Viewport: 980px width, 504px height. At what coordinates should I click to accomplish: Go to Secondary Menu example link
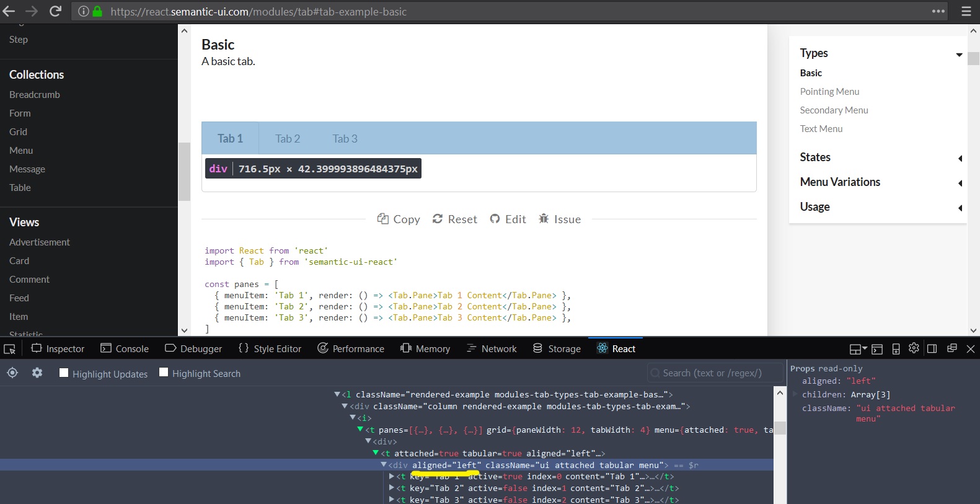834,110
